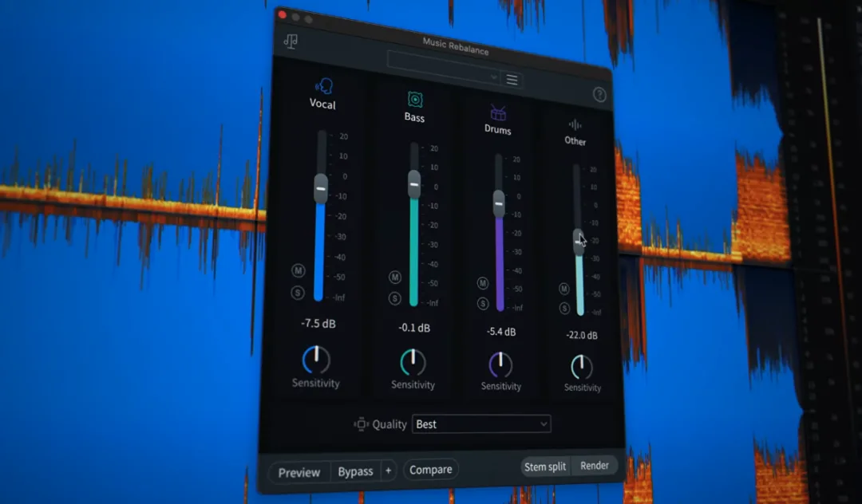
Task: Open the preset hamburger menu
Action: tap(512, 81)
